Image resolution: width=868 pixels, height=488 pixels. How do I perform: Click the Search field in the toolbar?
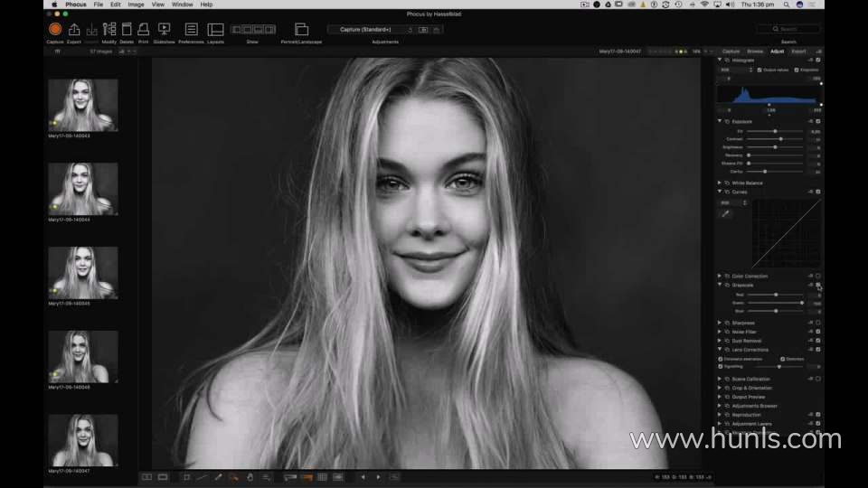[x=788, y=29]
